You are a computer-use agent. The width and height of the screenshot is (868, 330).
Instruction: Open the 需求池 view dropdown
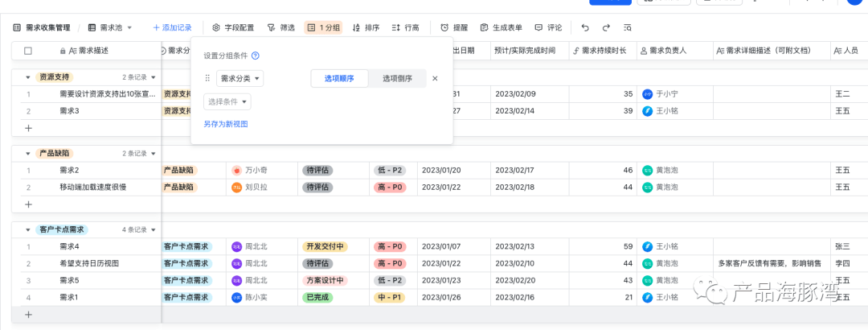[110, 27]
